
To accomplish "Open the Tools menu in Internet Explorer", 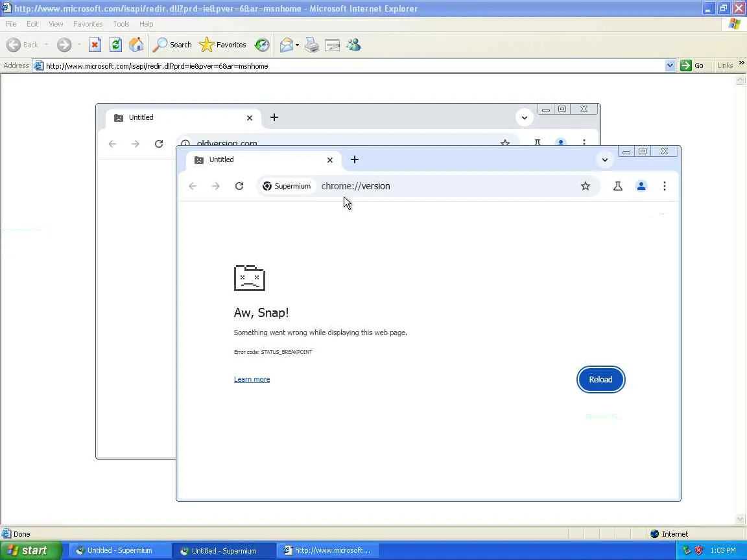I will [x=121, y=24].
